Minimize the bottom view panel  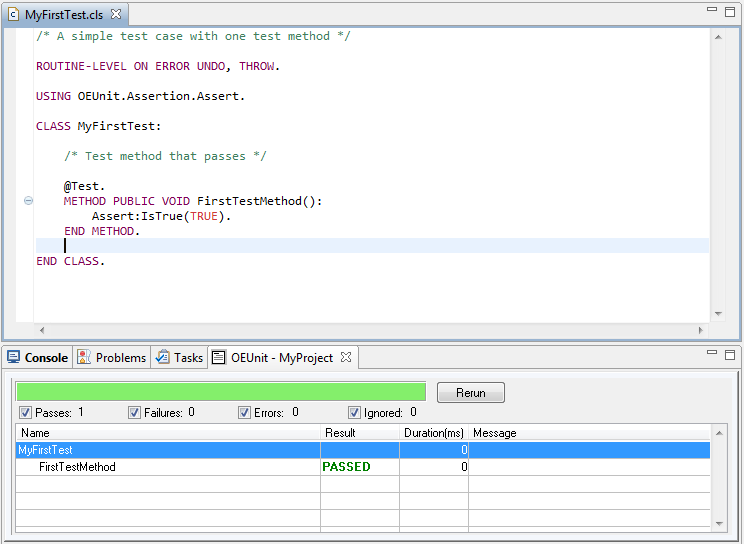pyautogui.click(x=712, y=352)
